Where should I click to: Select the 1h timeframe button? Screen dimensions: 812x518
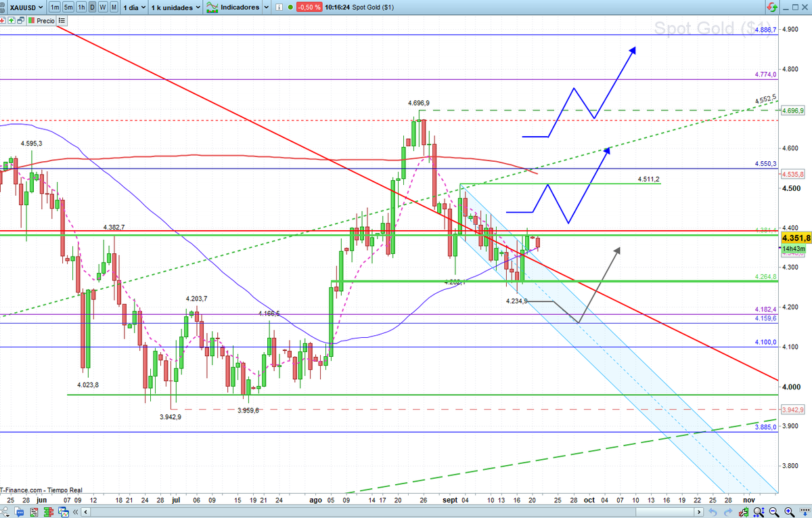[81, 7]
